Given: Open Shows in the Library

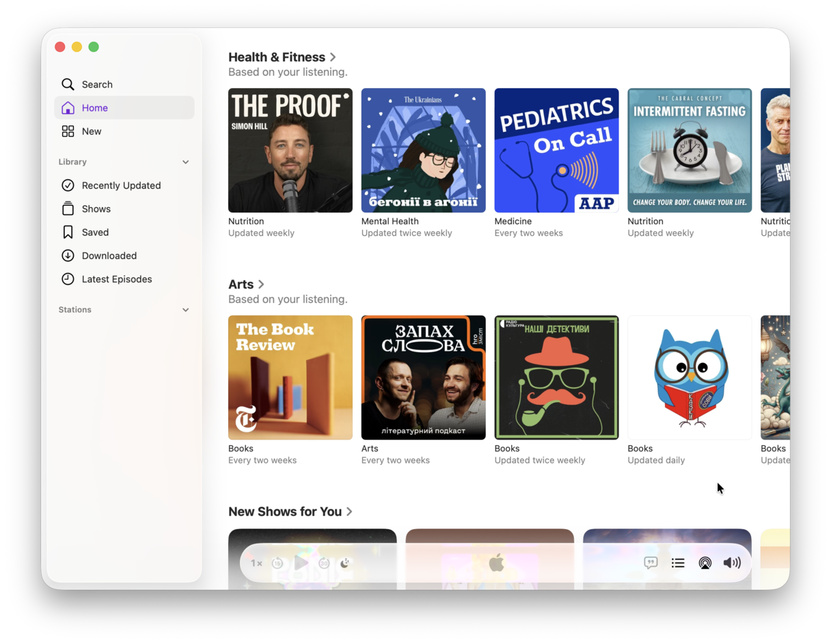Looking at the screenshot, I should [124, 209].
